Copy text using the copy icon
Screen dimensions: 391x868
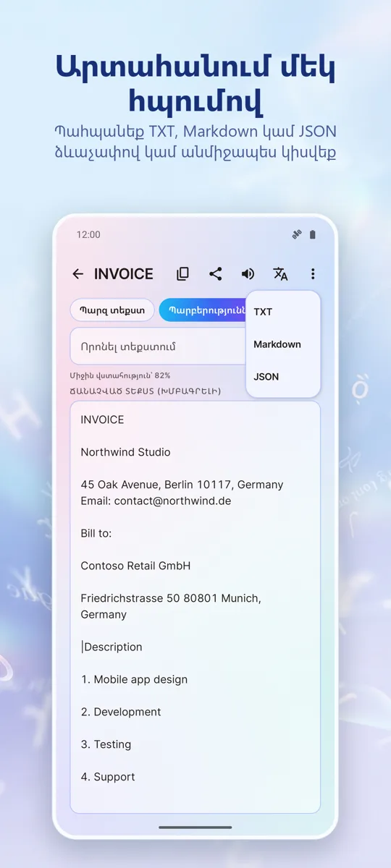click(183, 274)
